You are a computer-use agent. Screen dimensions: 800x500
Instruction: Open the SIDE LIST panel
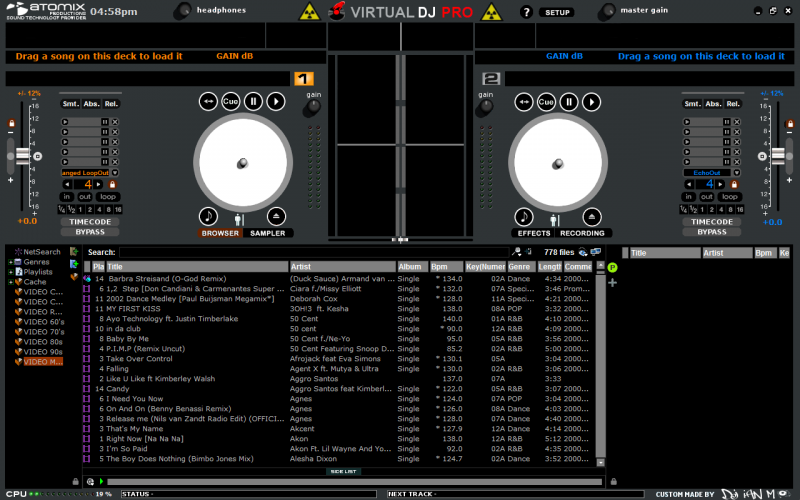(343, 471)
